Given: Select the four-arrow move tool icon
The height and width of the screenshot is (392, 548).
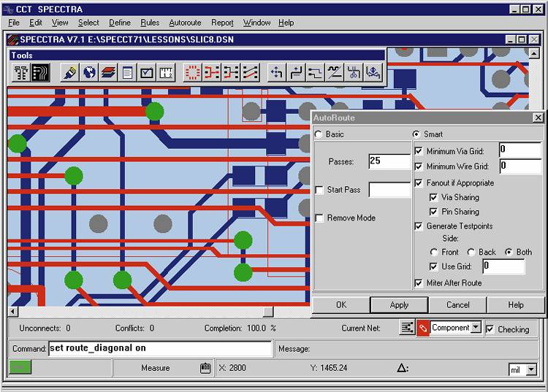Looking at the screenshot, I should [277, 72].
